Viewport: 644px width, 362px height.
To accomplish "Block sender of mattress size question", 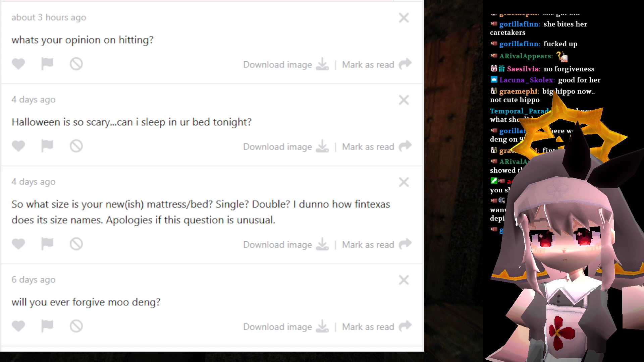I will coord(76,244).
